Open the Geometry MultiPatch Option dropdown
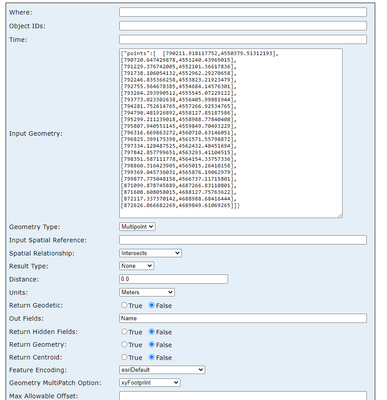Screen dimensions: 387x400 tap(150, 383)
